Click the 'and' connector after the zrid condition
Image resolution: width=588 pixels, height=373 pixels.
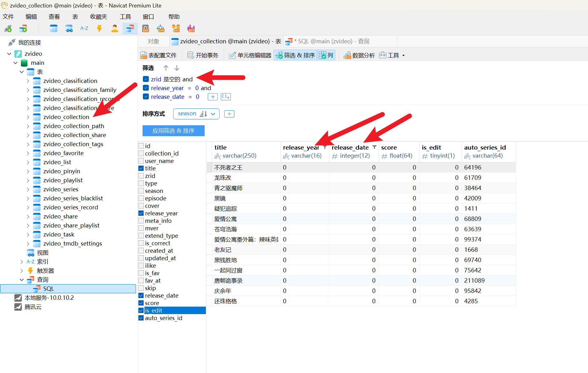187,79
